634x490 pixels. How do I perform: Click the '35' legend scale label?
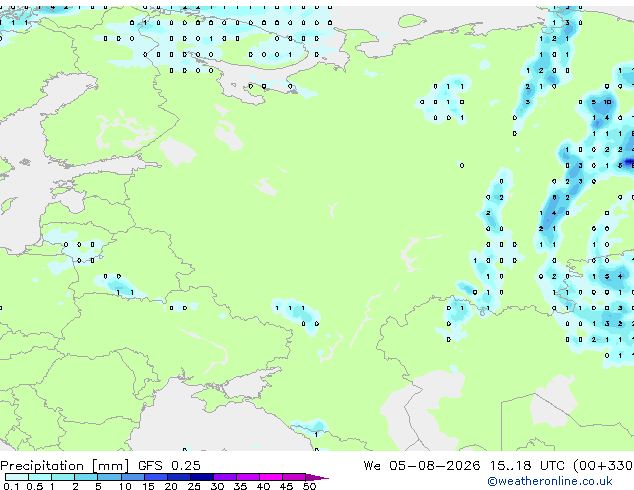click(x=240, y=486)
